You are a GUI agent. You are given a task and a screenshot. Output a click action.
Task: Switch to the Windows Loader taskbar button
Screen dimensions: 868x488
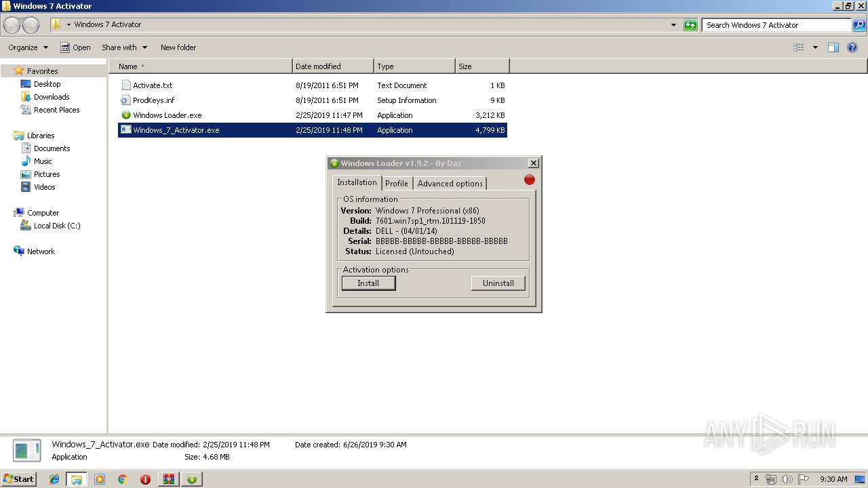(192, 479)
